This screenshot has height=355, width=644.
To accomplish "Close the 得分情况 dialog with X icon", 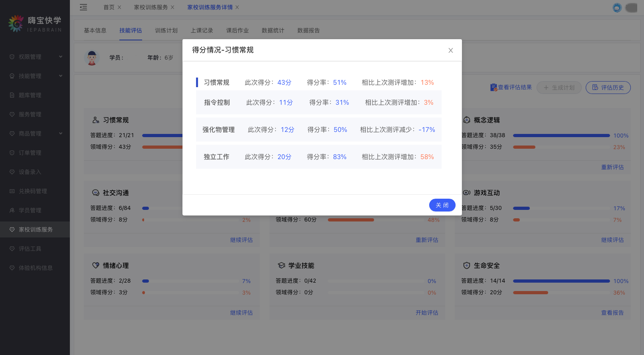I will point(450,50).
